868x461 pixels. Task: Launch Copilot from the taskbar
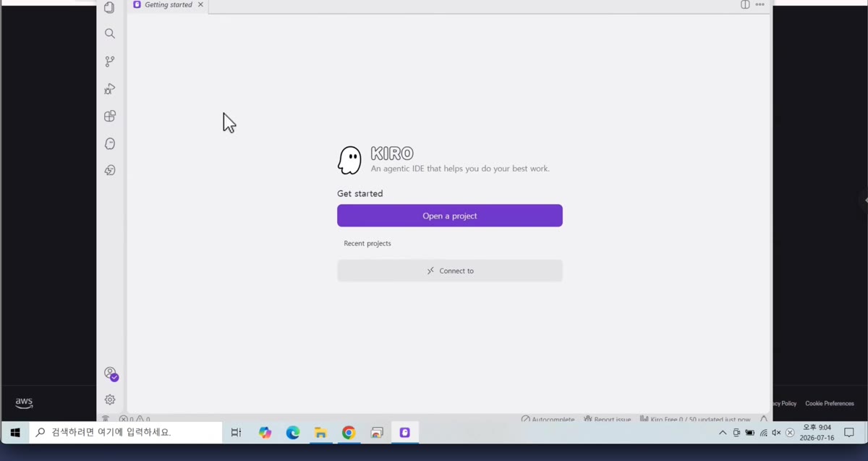point(265,433)
